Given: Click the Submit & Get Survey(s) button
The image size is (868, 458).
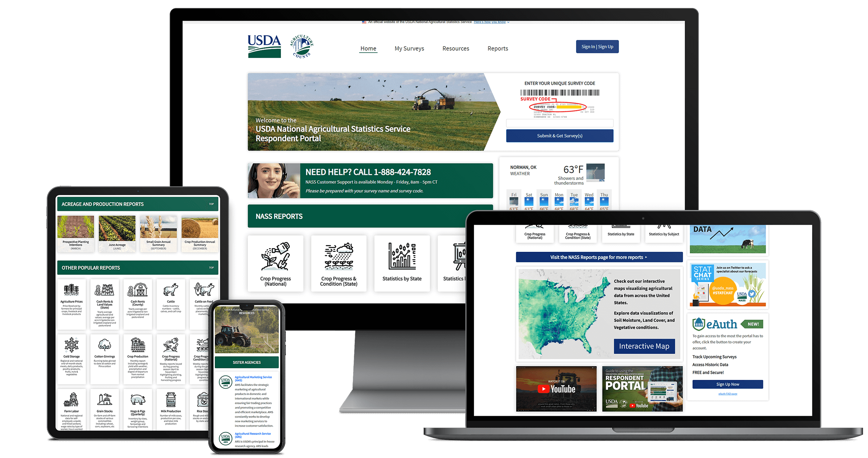Looking at the screenshot, I should coord(559,136).
